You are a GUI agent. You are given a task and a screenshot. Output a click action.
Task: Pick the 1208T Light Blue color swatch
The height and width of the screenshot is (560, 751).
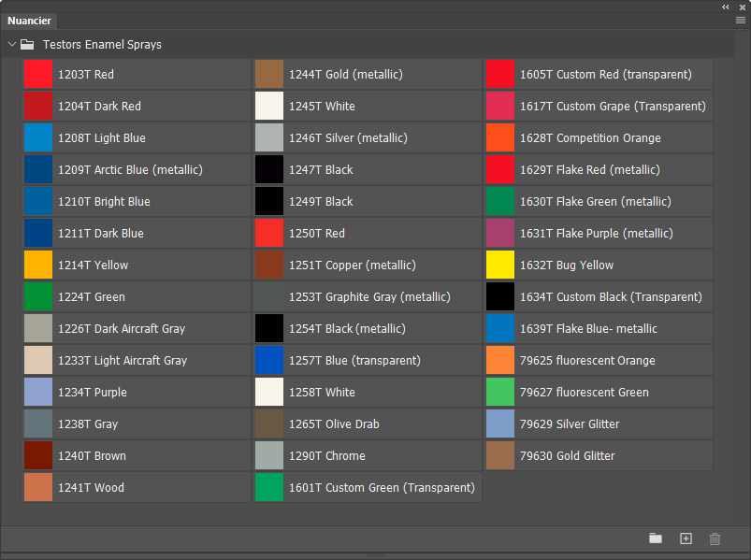[38, 138]
